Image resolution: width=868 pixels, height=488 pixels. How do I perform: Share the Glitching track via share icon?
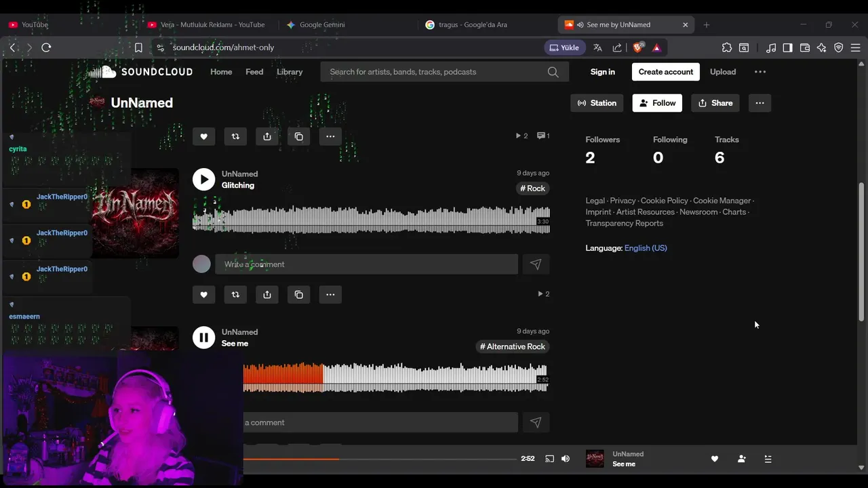point(267,295)
